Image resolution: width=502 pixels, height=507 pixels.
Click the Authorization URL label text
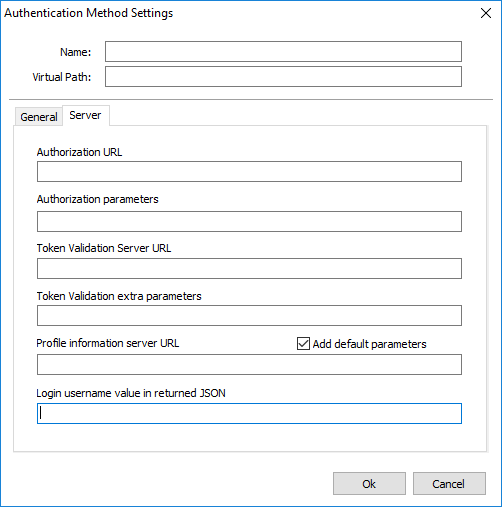click(x=79, y=152)
